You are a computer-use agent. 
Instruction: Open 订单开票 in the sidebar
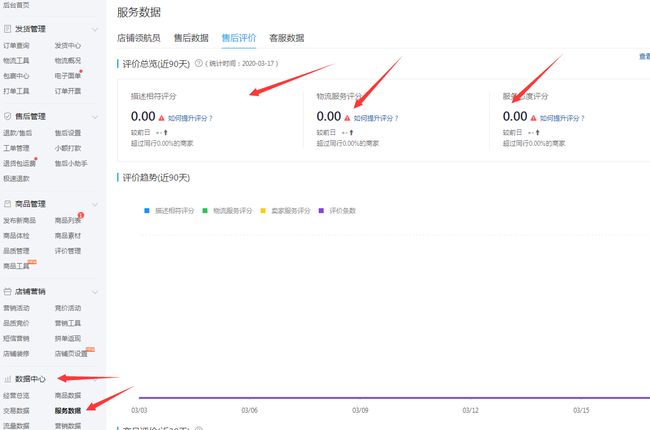click(x=68, y=91)
